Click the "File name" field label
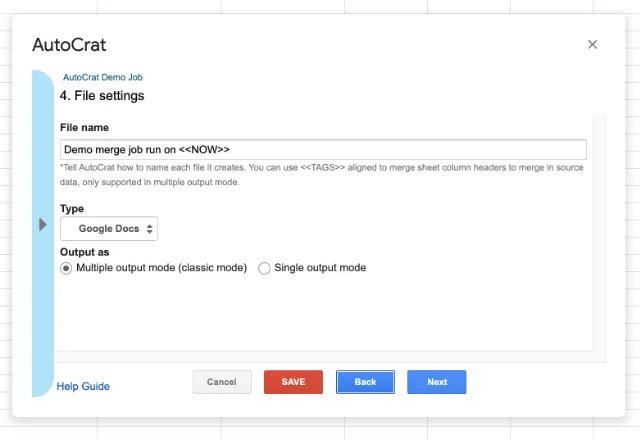Image resolution: width=640 pixels, height=440 pixels. point(84,128)
